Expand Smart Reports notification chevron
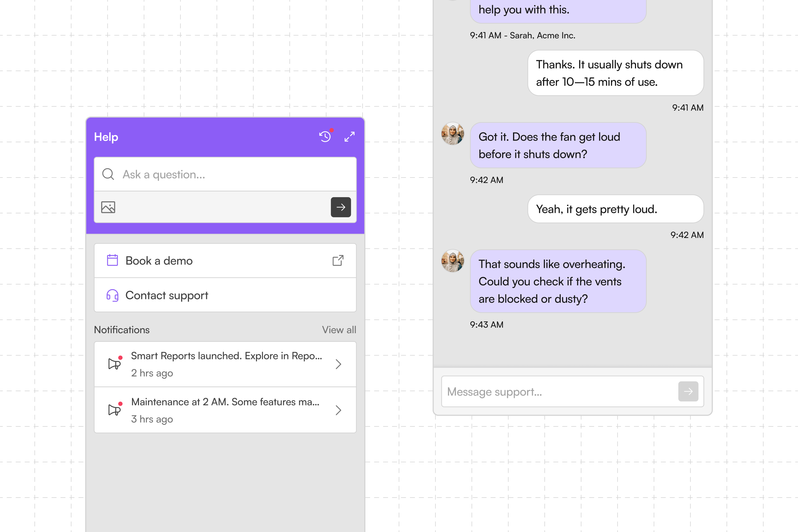Viewport: 798px width, 532px height. (x=338, y=364)
